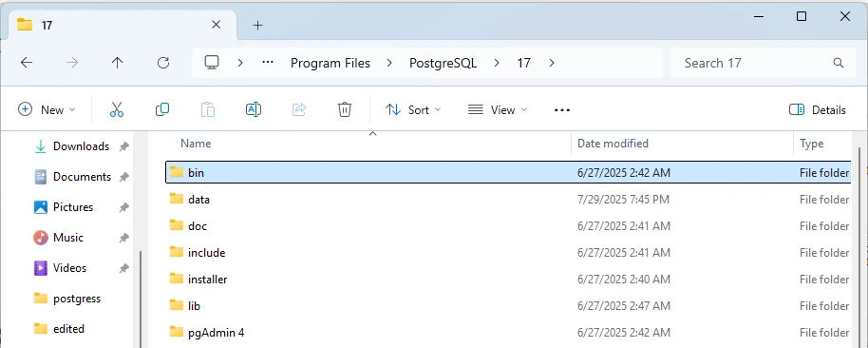Image resolution: width=868 pixels, height=348 pixels.
Task: Click the search magnifier icon
Action: point(839,63)
